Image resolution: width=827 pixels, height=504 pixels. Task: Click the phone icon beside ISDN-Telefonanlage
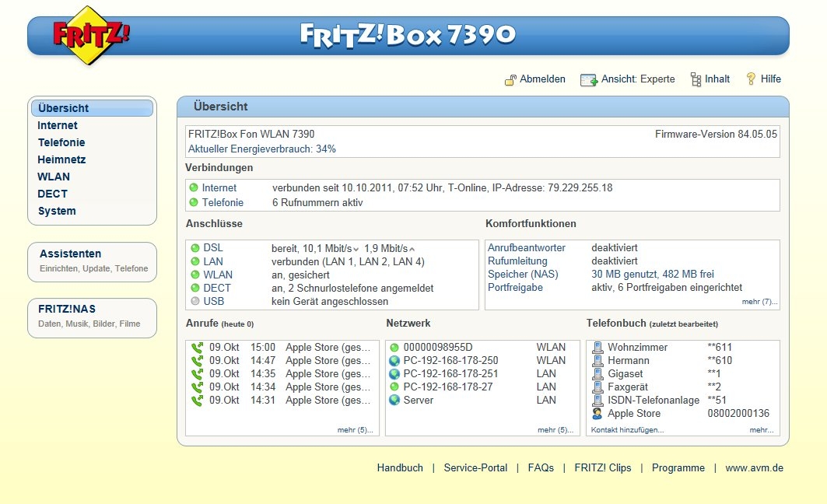point(597,400)
